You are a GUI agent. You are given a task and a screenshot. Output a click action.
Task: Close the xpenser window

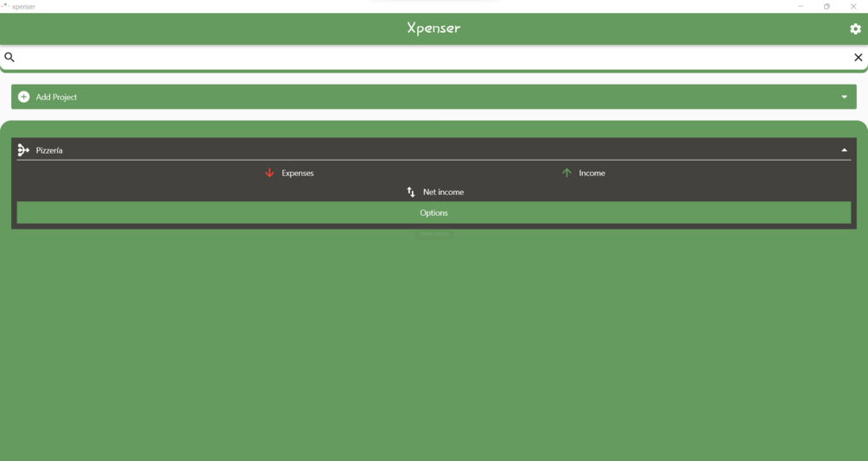click(x=853, y=6)
